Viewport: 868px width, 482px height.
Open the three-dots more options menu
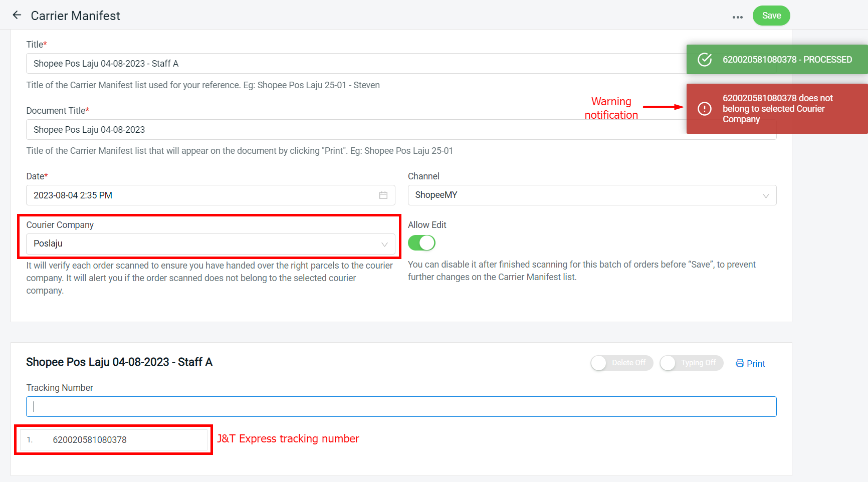point(737,17)
